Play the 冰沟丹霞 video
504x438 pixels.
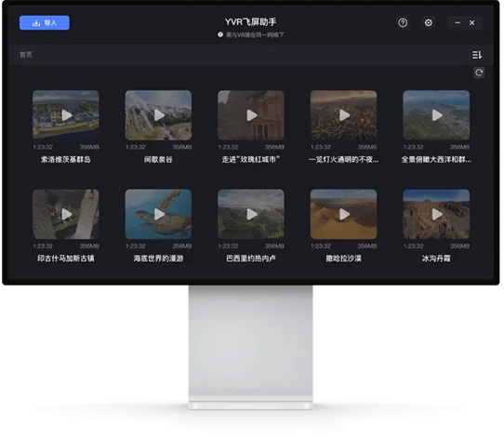[x=436, y=214]
